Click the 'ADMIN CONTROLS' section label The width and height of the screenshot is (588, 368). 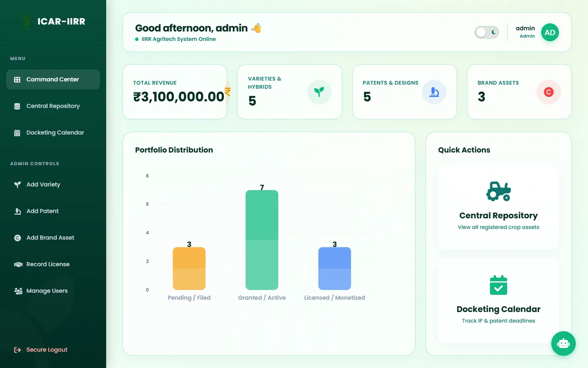click(34, 164)
